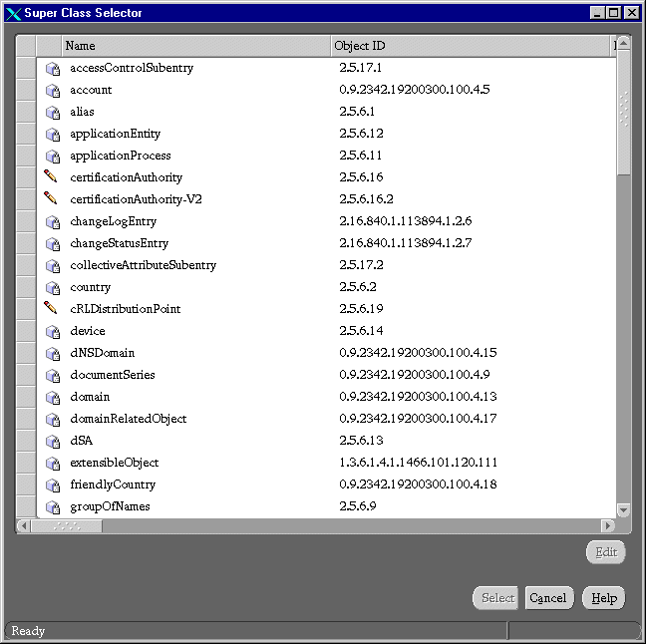Click the pencil icon beside certificationAuthority

pyautogui.click(x=52, y=176)
